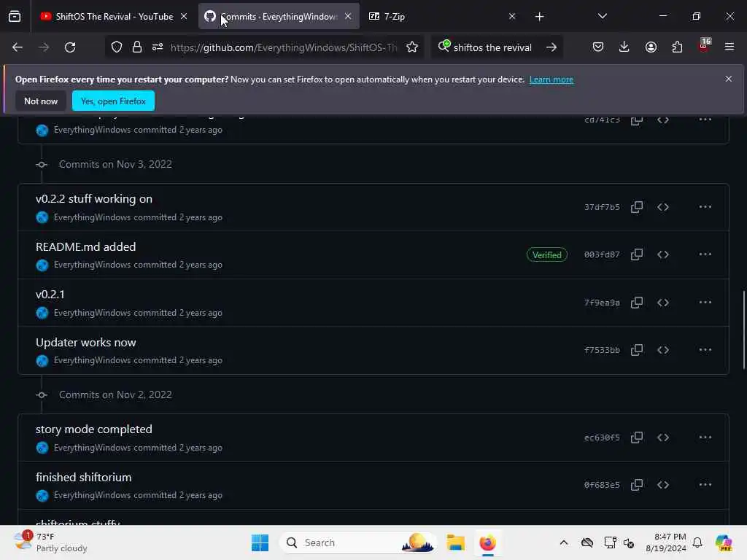Browse repository at commit 7f9ea9a
The height and width of the screenshot is (560, 747).
[663, 303]
